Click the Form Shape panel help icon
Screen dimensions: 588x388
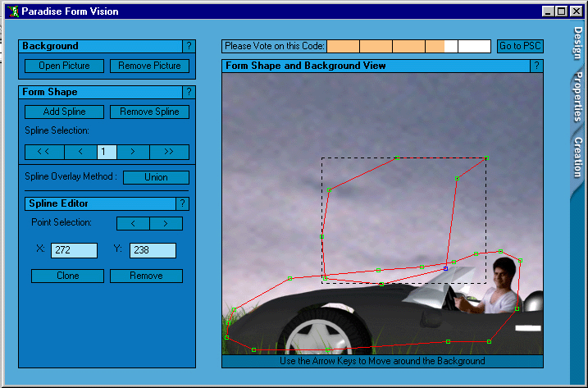point(189,93)
